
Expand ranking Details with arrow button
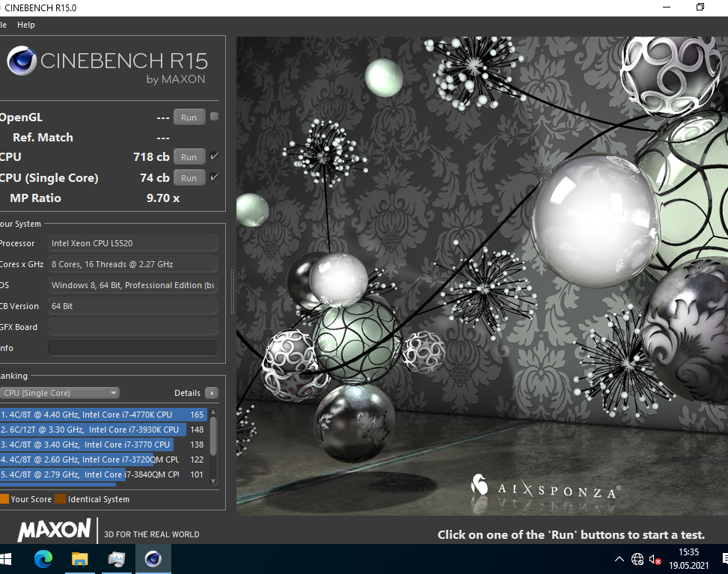click(212, 393)
